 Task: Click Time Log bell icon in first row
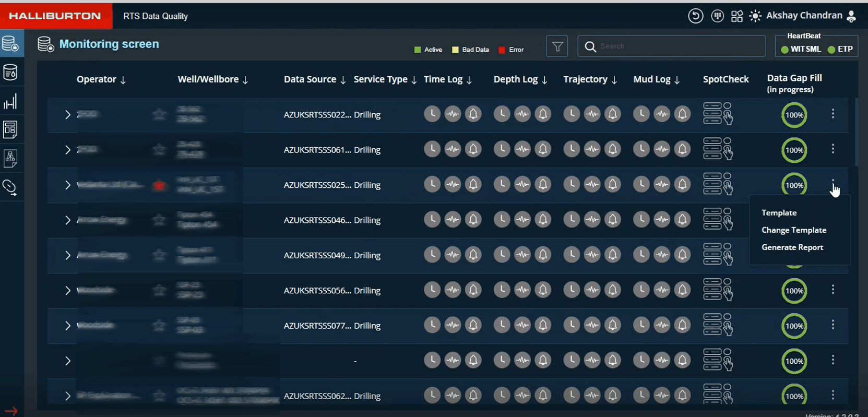(x=473, y=114)
